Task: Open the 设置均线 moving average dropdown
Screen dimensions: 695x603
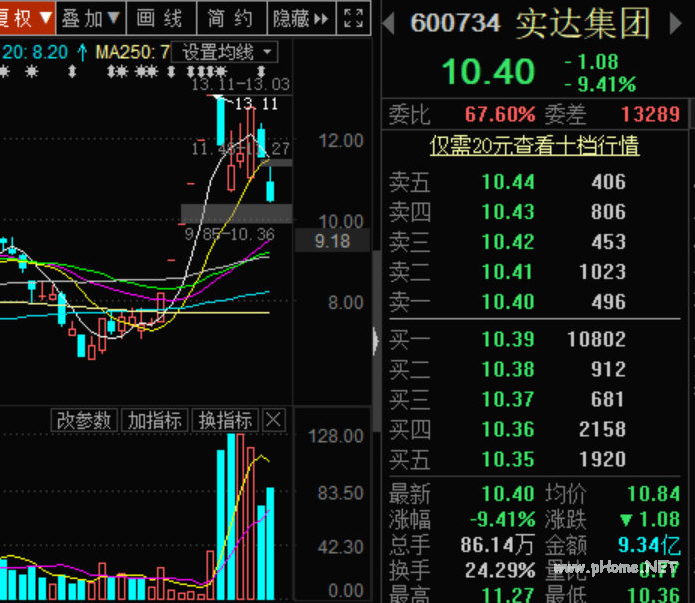Action: coord(225,52)
